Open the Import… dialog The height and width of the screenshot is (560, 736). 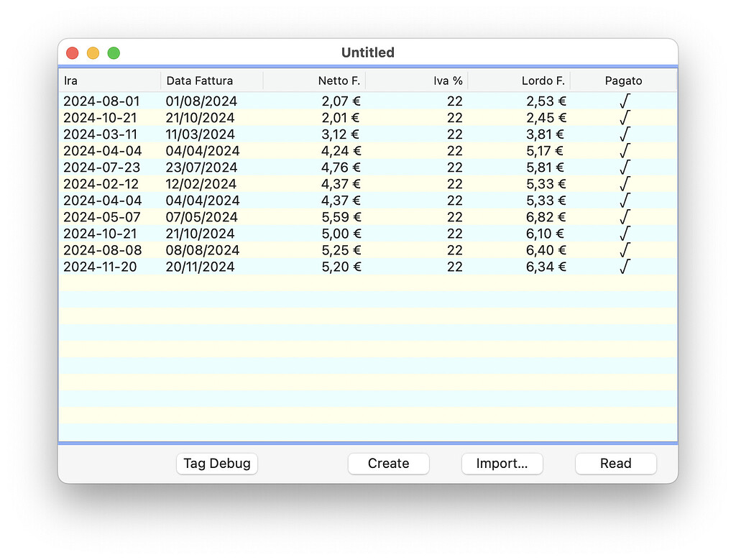502,464
